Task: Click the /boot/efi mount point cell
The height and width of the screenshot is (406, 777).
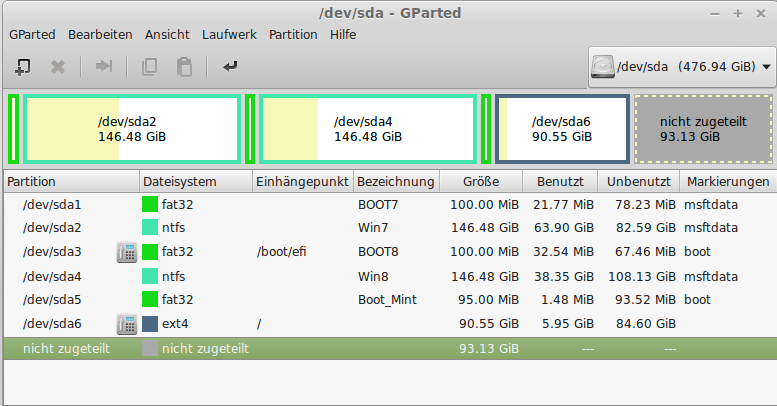Action: click(x=281, y=251)
